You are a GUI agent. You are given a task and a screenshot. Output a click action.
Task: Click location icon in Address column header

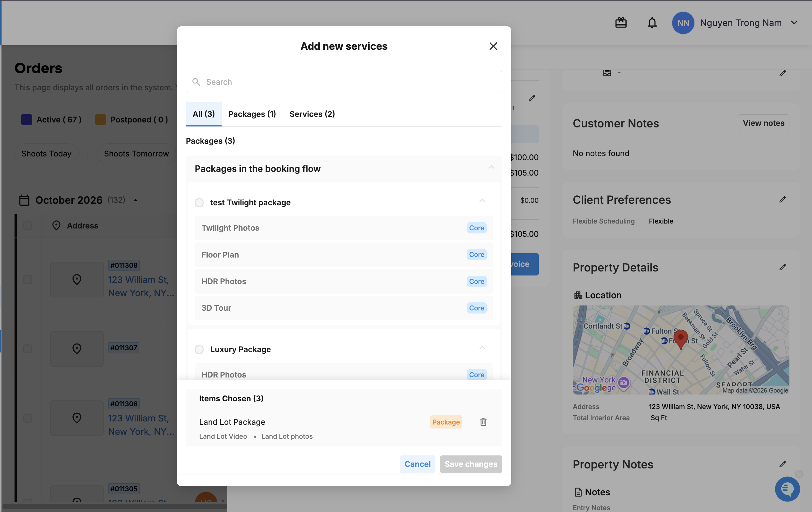coord(56,225)
